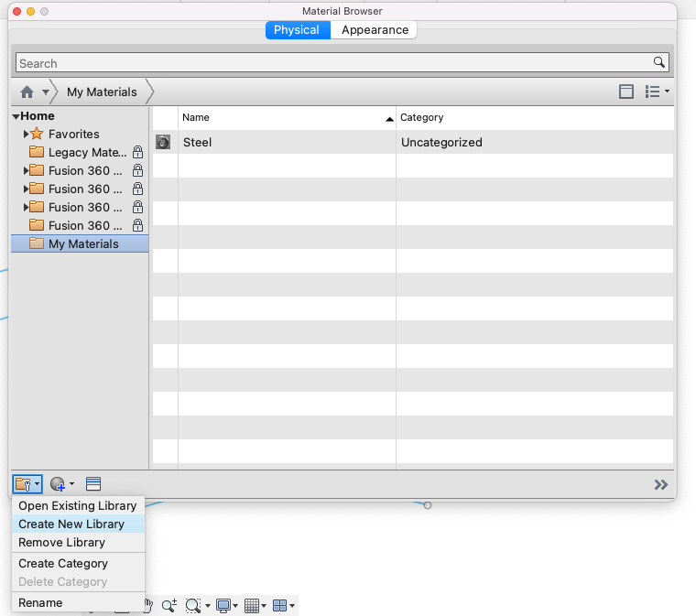Image resolution: width=696 pixels, height=616 pixels.
Task: Choose Create New Library
Action: click(78, 524)
